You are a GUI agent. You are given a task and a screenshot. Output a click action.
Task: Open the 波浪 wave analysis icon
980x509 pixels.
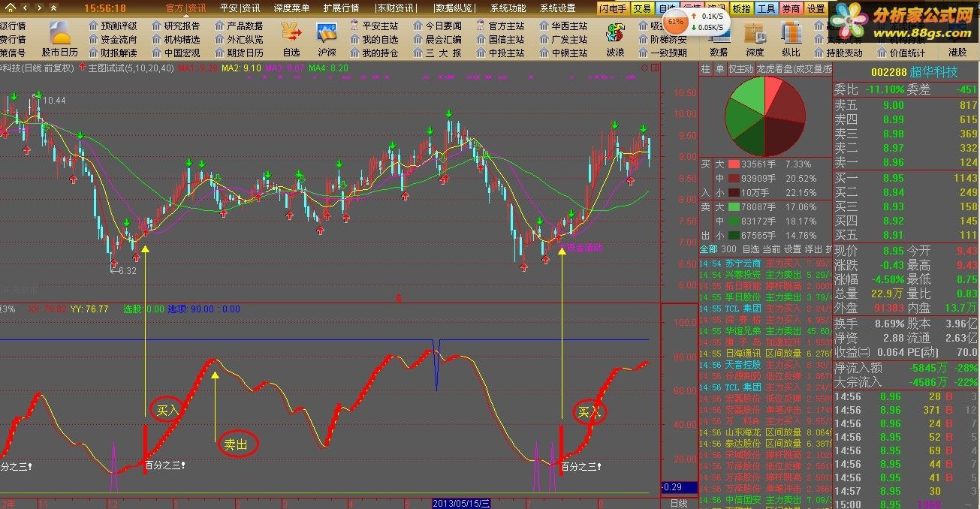tap(615, 39)
